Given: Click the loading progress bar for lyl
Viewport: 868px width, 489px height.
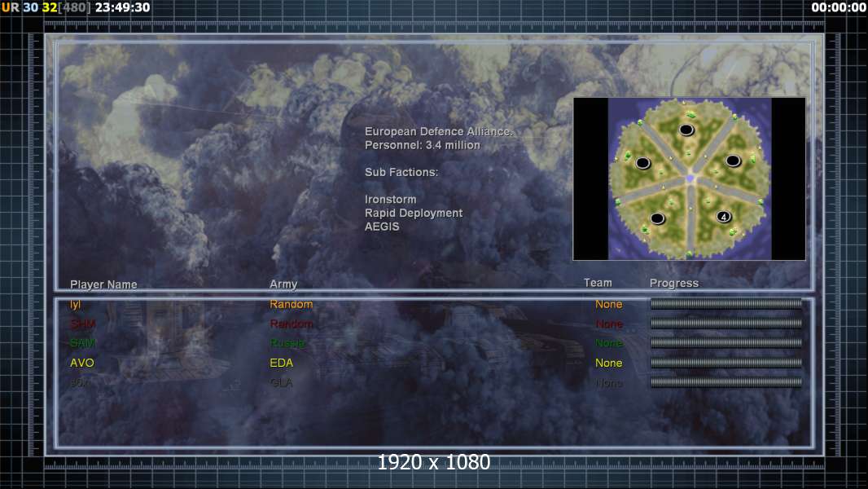Looking at the screenshot, I should (x=726, y=303).
